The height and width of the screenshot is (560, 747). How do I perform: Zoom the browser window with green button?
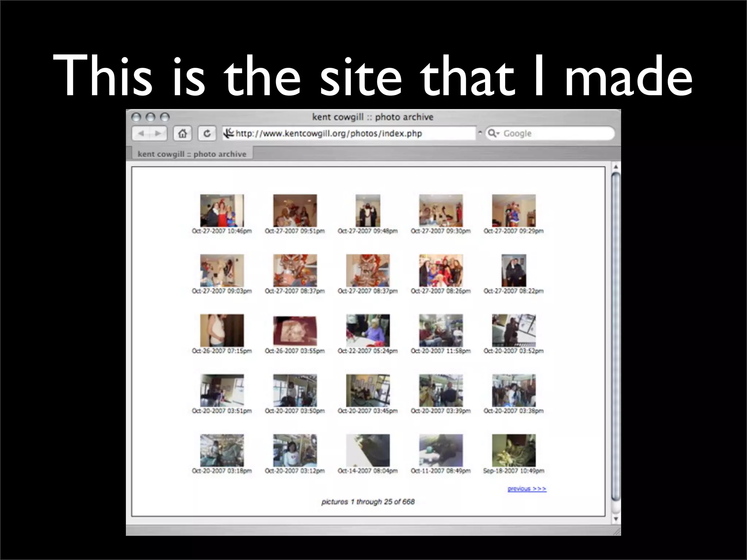[165, 117]
